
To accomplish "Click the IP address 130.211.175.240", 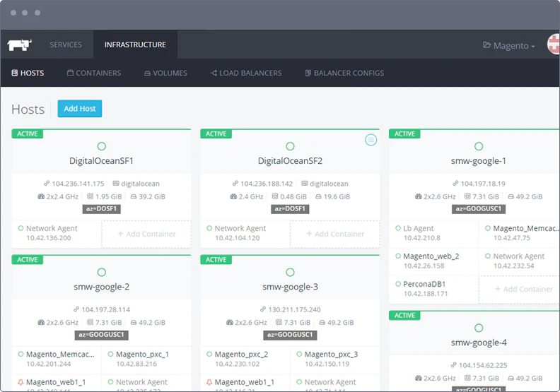I will [x=294, y=309].
